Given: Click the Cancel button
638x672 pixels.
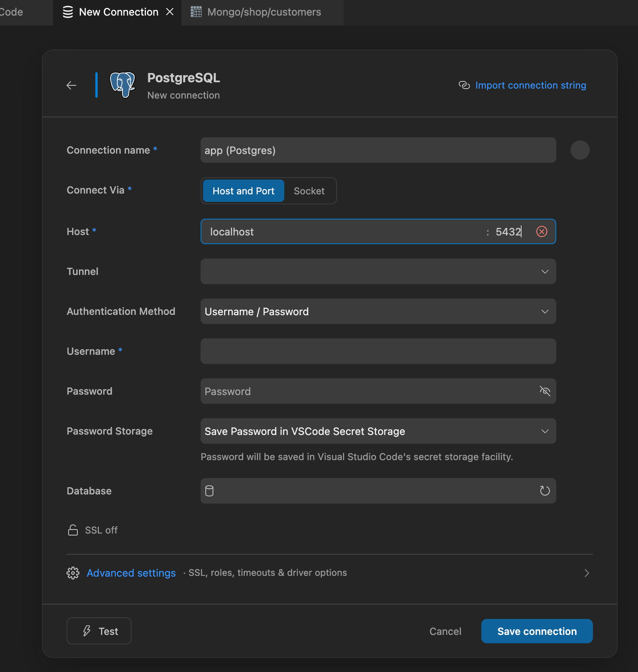Looking at the screenshot, I should click(445, 631).
